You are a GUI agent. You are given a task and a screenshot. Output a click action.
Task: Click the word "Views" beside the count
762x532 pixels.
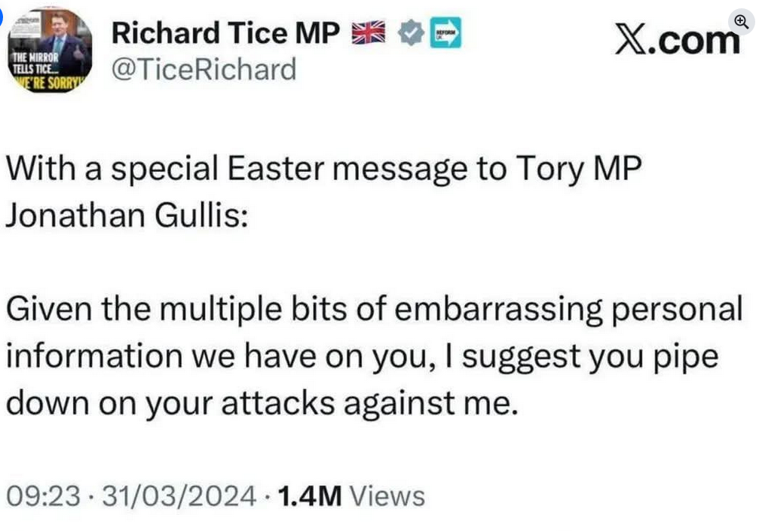tap(388, 497)
